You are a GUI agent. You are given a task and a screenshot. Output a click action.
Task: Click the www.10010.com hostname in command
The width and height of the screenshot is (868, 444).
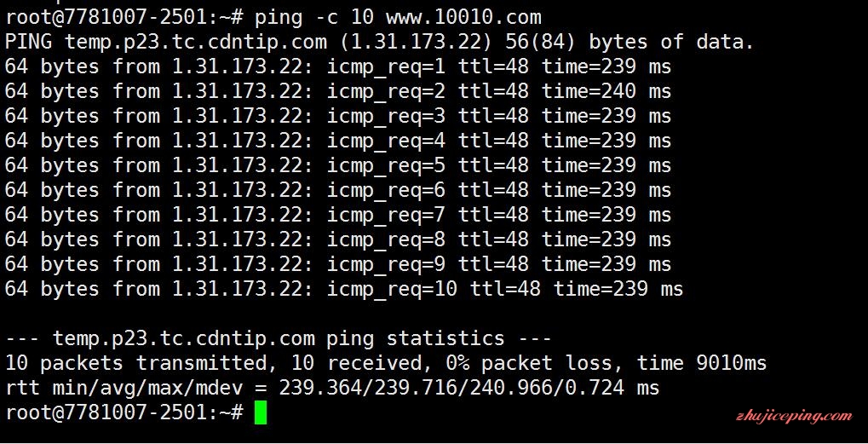pos(463,18)
